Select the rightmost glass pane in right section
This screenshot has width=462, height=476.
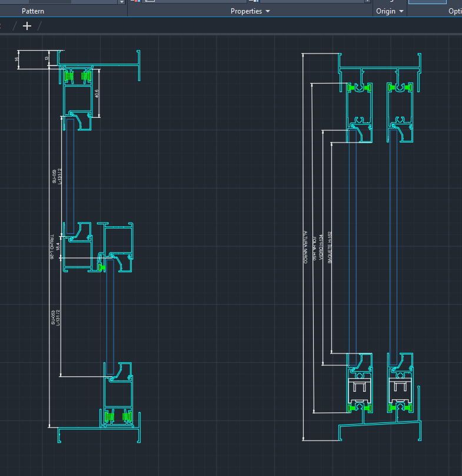click(393, 247)
